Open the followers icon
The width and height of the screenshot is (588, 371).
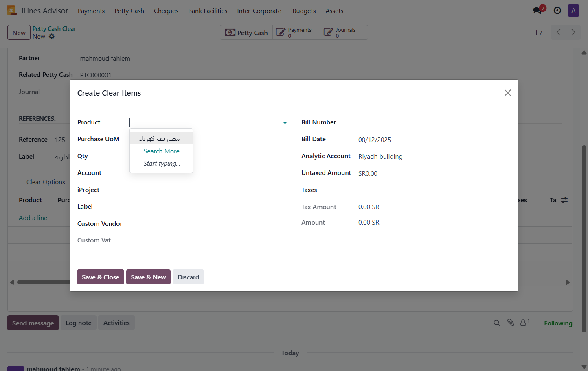click(x=524, y=323)
